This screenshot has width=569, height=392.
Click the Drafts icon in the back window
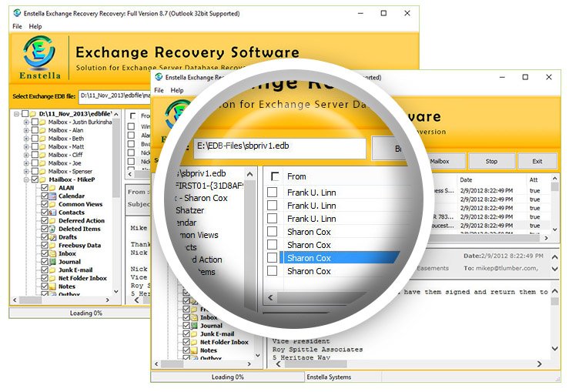pyautogui.click(x=52, y=237)
